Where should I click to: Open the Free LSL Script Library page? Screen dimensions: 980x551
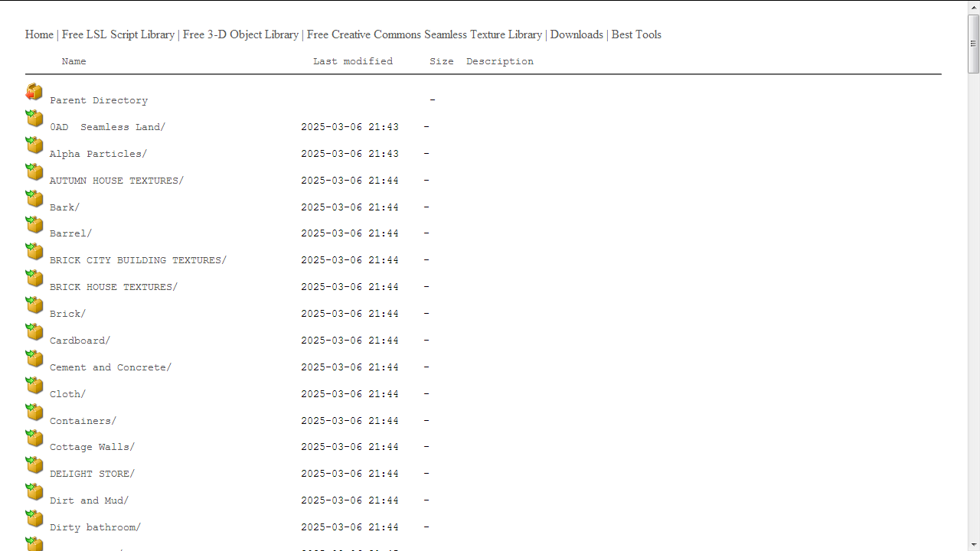(118, 34)
